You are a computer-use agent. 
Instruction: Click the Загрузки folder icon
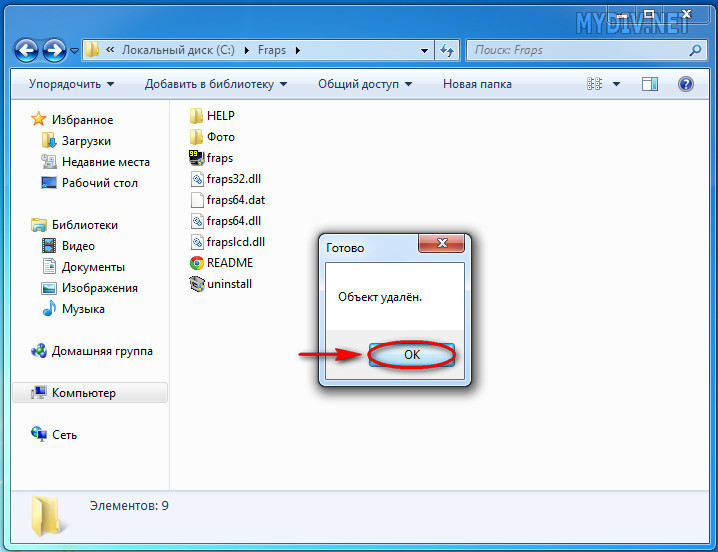pos(49,141)
